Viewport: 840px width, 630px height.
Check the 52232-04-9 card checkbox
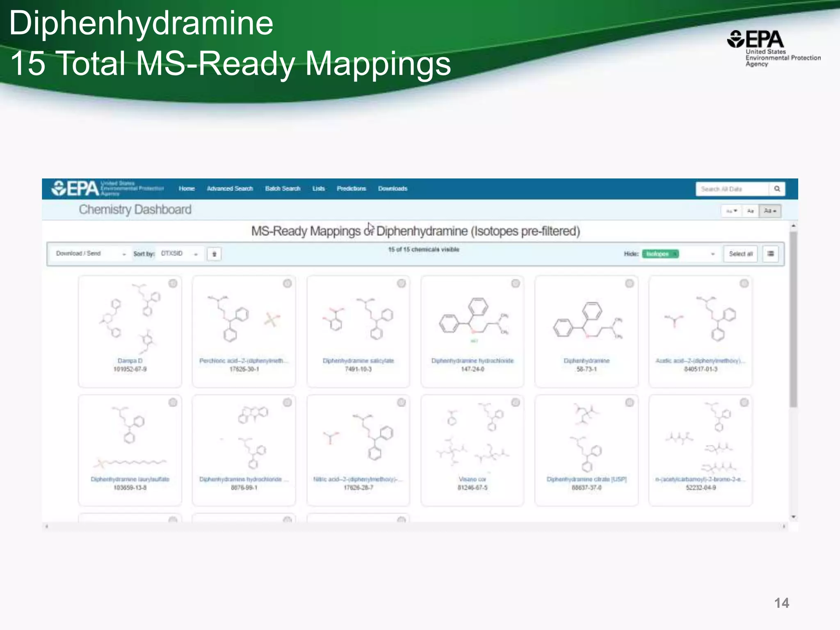pyautogui.click(x=744, y=402)
